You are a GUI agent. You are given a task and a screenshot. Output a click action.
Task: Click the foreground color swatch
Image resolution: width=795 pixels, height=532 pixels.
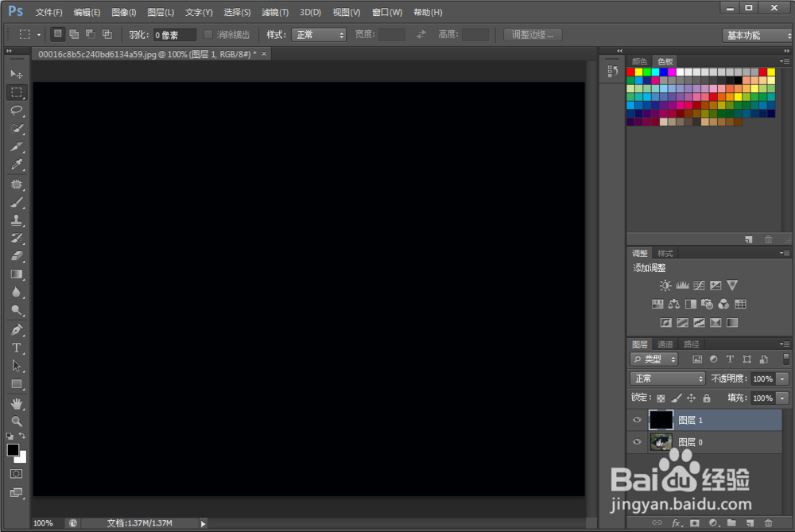coord(13,449)
